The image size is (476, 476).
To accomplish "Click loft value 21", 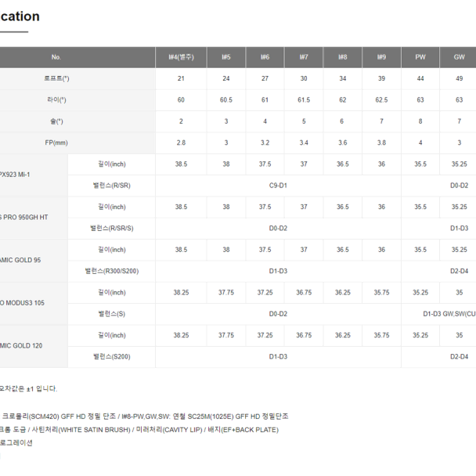I will [x=181, y=78].
